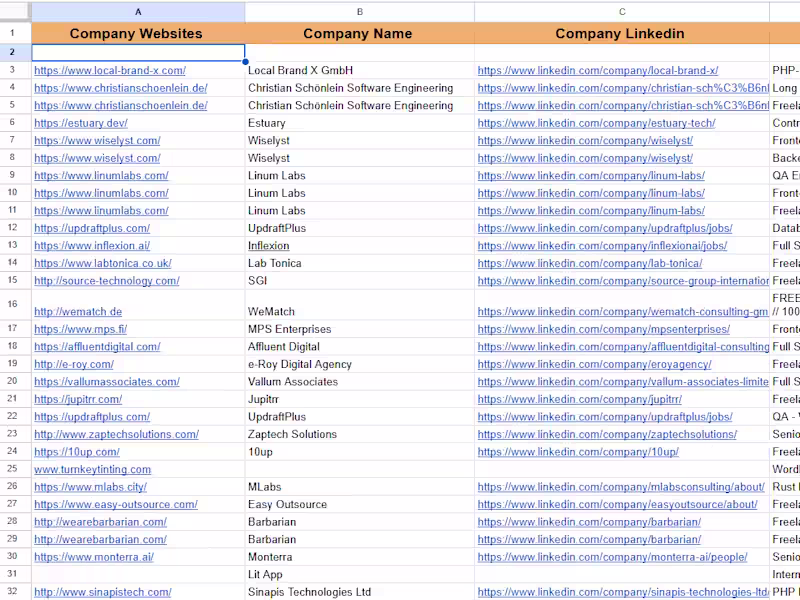Open the source-technology.com link
Image resolution: width=800 pixels, height=600 pixels.
tap(107, 281)
